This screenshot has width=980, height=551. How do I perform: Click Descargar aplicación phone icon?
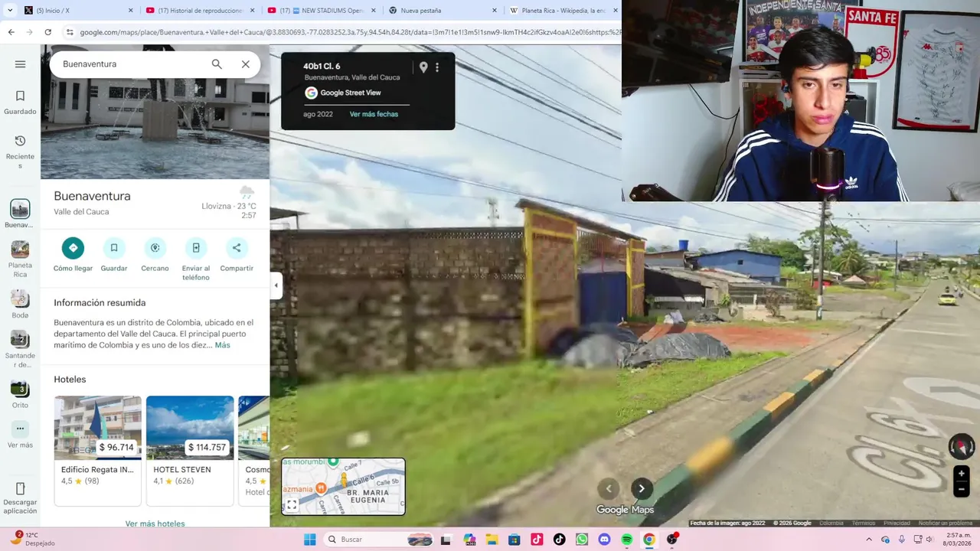[x=20, y=488]
